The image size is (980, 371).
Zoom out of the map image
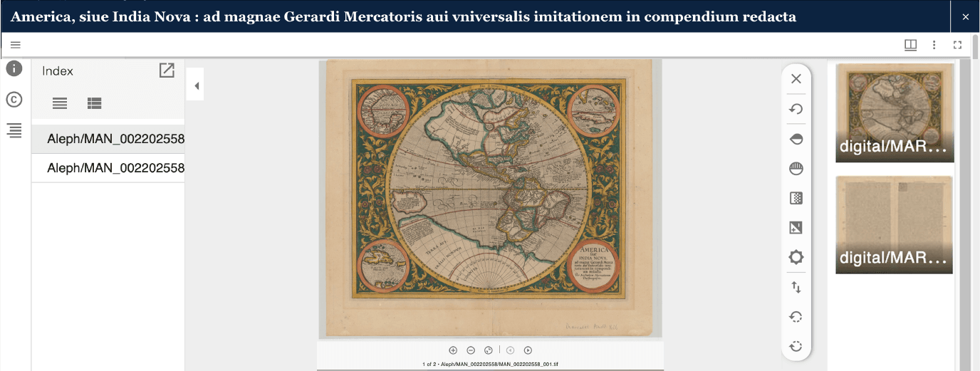[471, 350]
